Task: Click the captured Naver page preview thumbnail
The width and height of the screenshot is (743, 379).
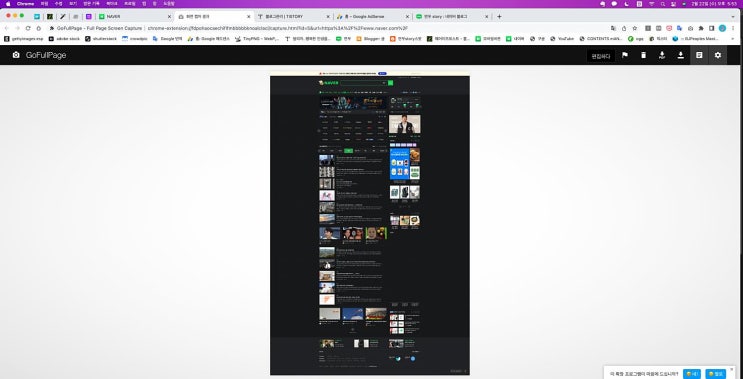Action: point(370,223)
